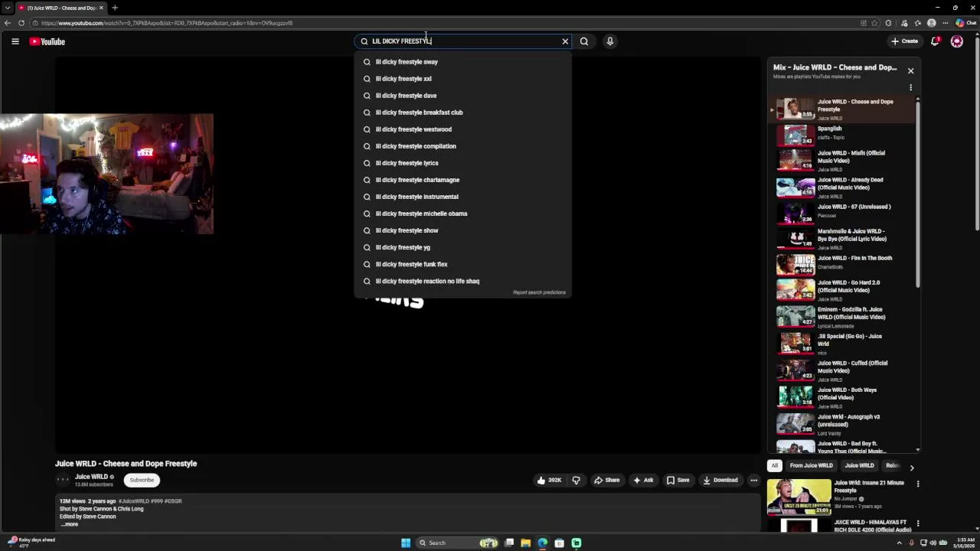Select the Juice WRLD filter chip
980x551 pixels.
[x=859, y=465]
